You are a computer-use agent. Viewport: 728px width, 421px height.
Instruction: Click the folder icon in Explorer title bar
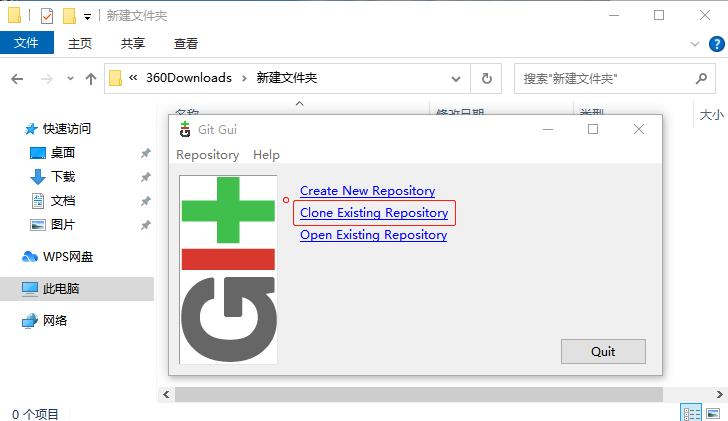(x=14, y=15)
